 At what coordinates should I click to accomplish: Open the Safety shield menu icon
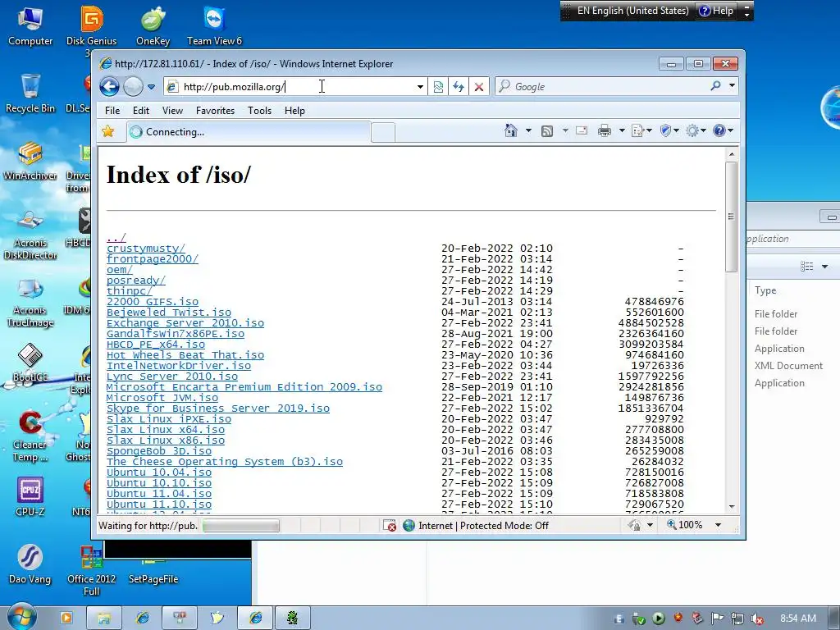669,130
